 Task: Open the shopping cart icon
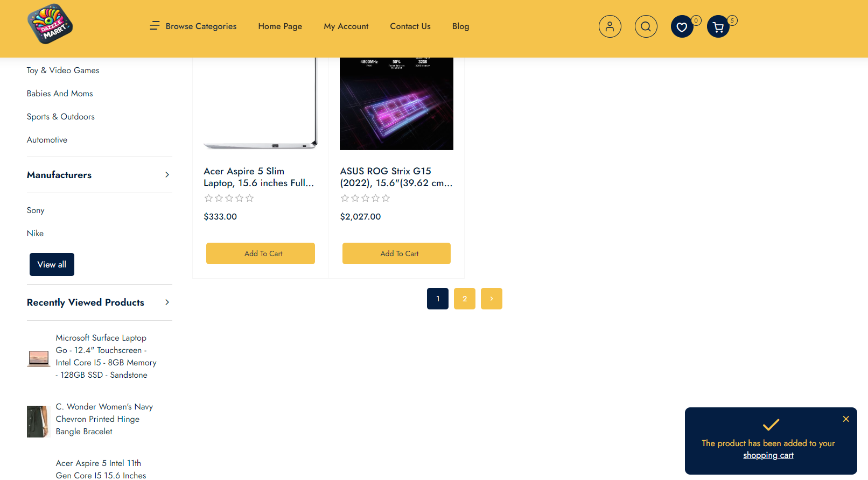click(x=718, y=27)
